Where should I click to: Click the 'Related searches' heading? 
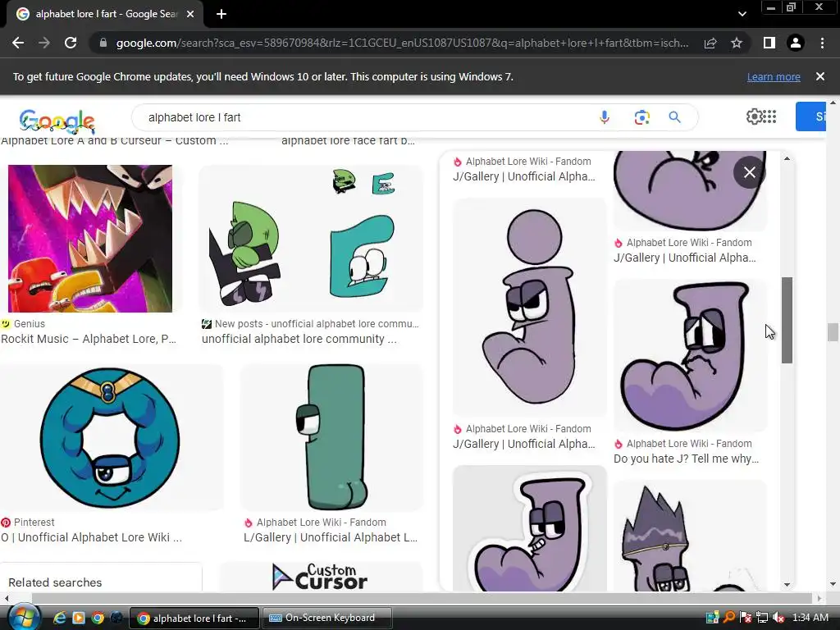pos(55,582)
